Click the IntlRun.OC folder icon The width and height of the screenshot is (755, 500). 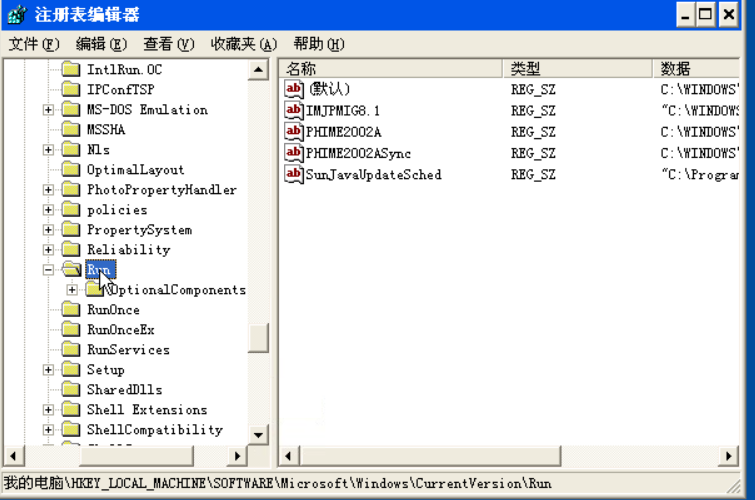coord(71,69)
